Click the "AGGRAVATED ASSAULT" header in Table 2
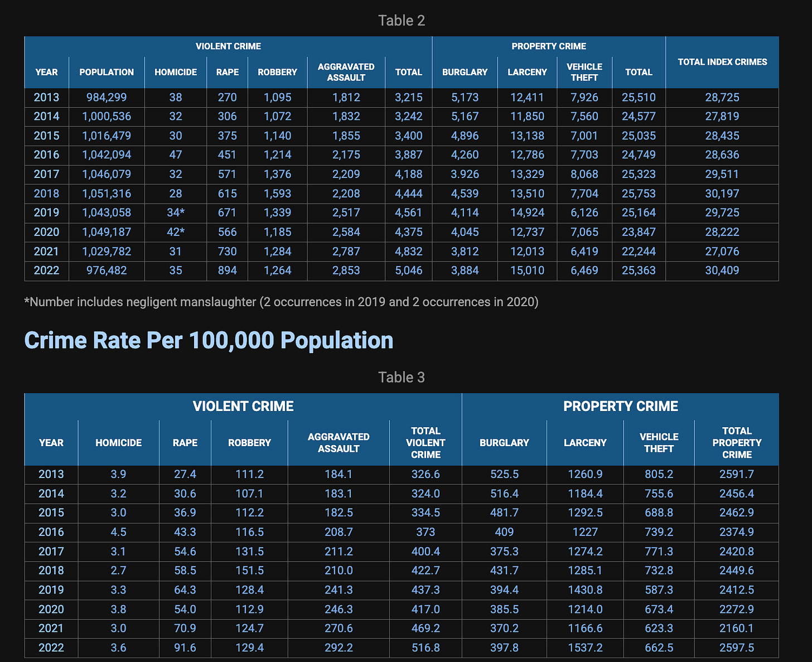 [x=346, y=72]
